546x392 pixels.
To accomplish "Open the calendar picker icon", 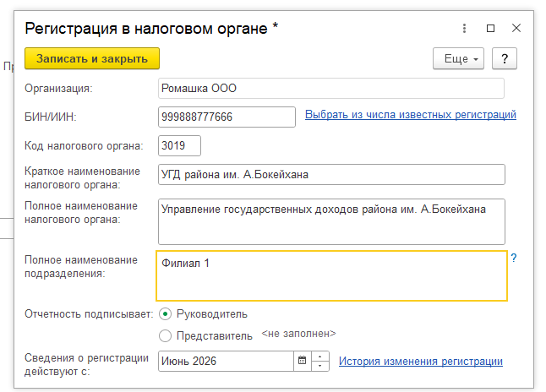I will pyautogui.click(x=303, y=362).
